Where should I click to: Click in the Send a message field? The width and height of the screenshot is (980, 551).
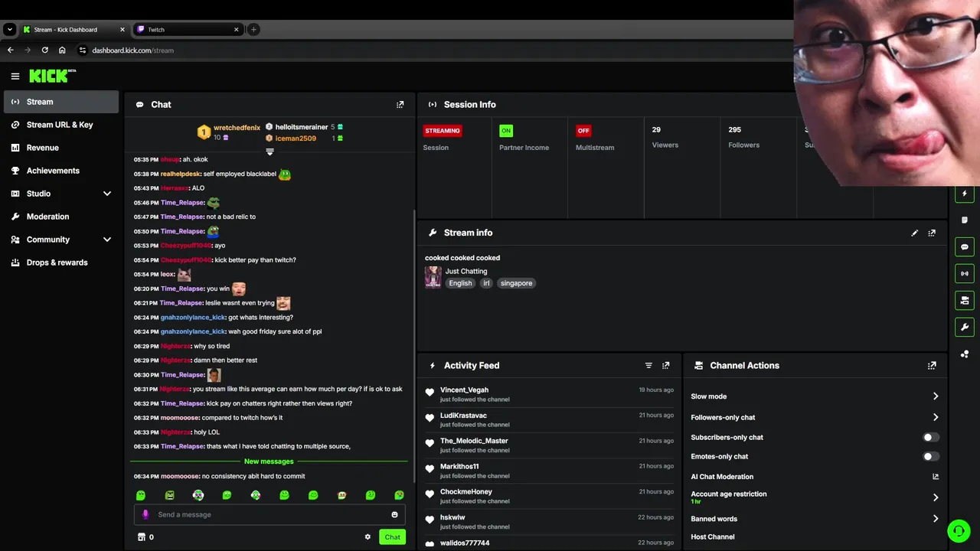(269, 514)
